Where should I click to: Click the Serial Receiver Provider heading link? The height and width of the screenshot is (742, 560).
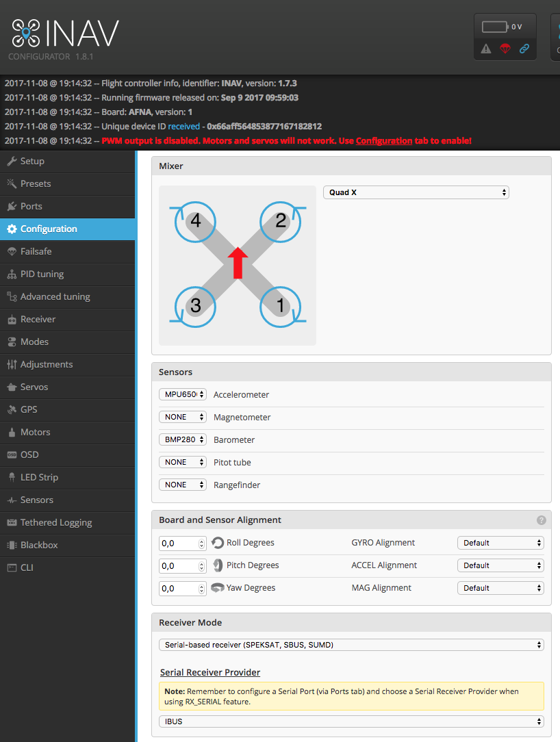pyautogui.click(x=210, y=672)
